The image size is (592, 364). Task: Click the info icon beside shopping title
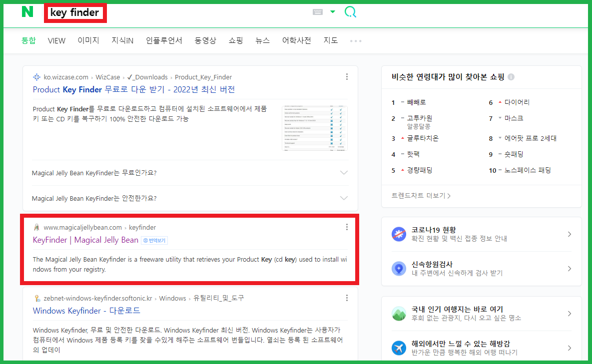(511, 77)
